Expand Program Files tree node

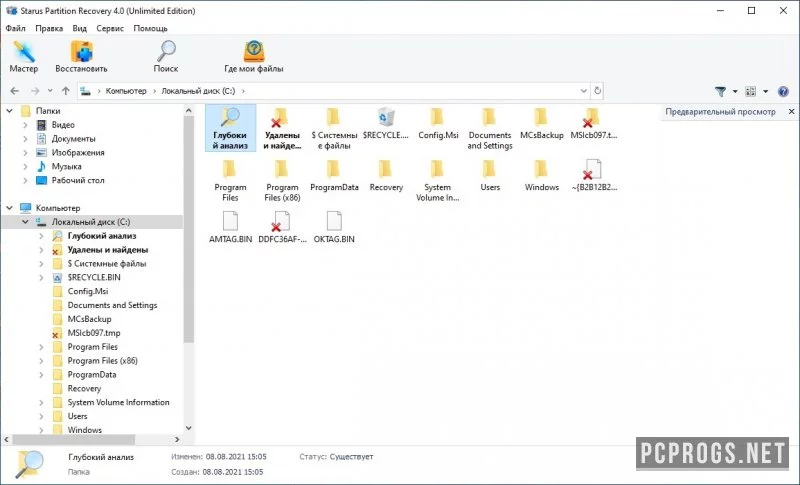tap(41, 347)
